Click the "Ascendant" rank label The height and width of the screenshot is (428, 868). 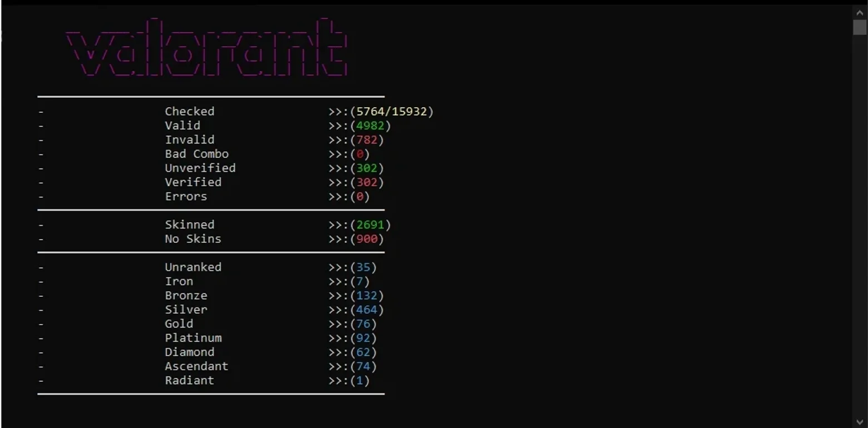(x=196, y=366)
